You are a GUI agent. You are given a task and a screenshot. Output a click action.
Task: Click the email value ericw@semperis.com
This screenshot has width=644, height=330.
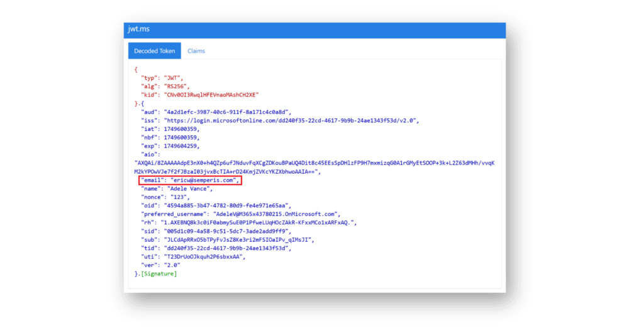[x=203, y=180]
